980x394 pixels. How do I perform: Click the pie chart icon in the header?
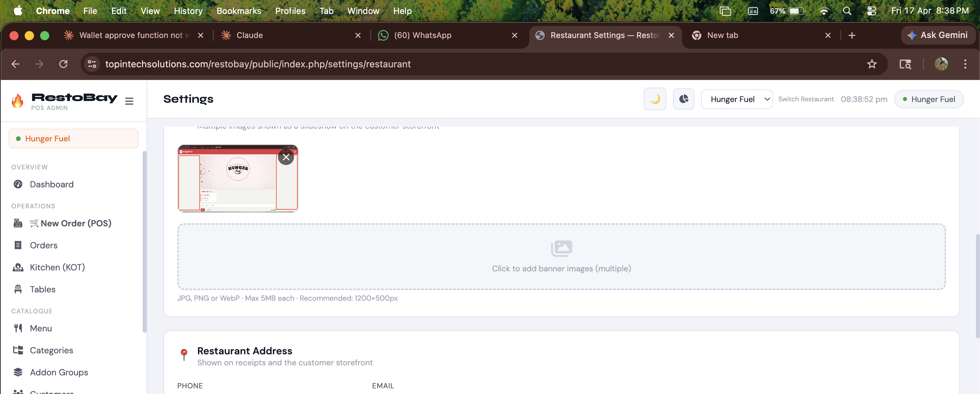coord(683,99)
